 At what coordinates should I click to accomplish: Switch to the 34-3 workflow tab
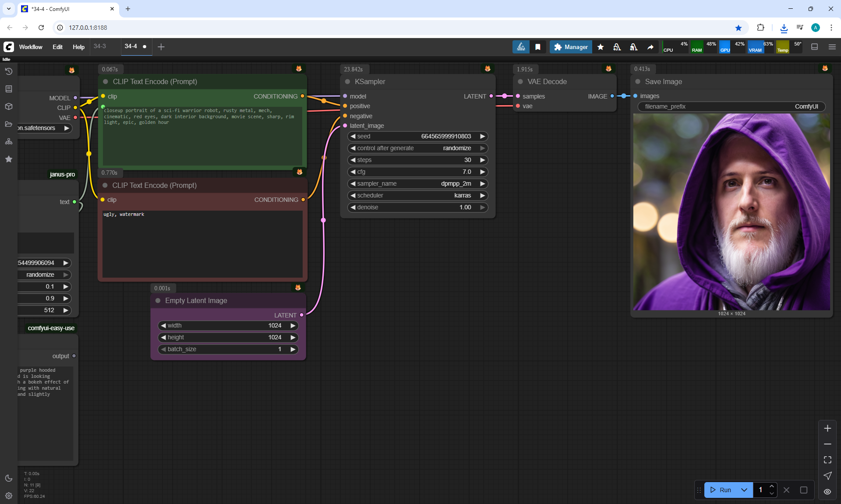pos(100,46)
